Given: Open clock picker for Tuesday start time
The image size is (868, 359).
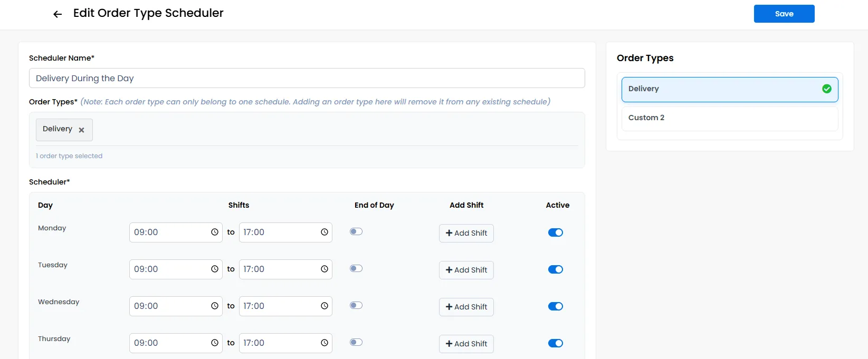Looking at the screenshot, I should click(x=215, y=269).
